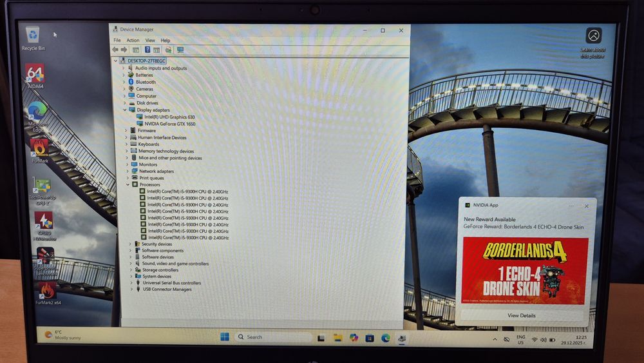Expand the Bluetooth chevron

[124, 83]
